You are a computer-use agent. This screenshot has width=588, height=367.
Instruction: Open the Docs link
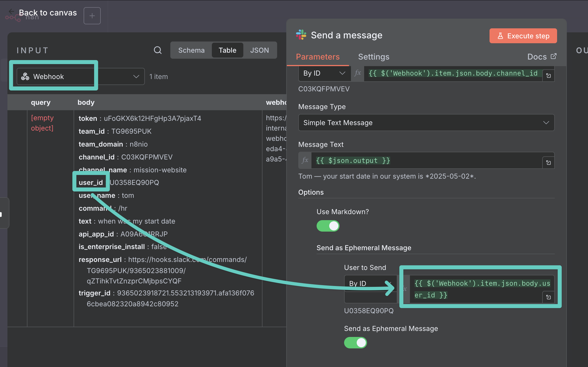click(541, 57)
